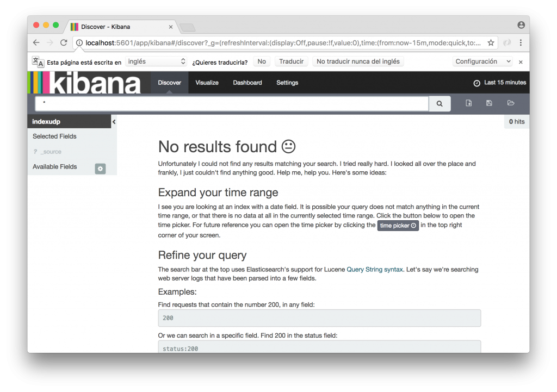The width and height of the screenshot is (557, 392).
Task: Click the time picker button in text
Action: (398, 226)
